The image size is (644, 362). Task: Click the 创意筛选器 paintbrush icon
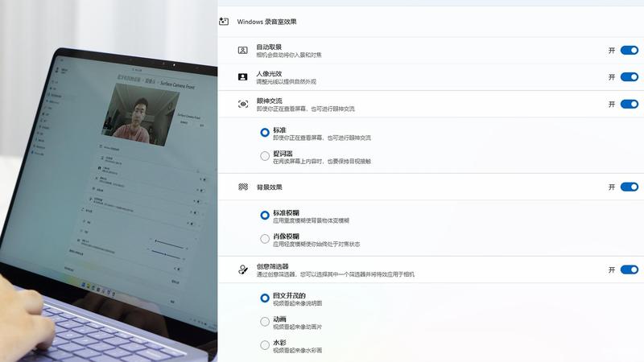243,269
